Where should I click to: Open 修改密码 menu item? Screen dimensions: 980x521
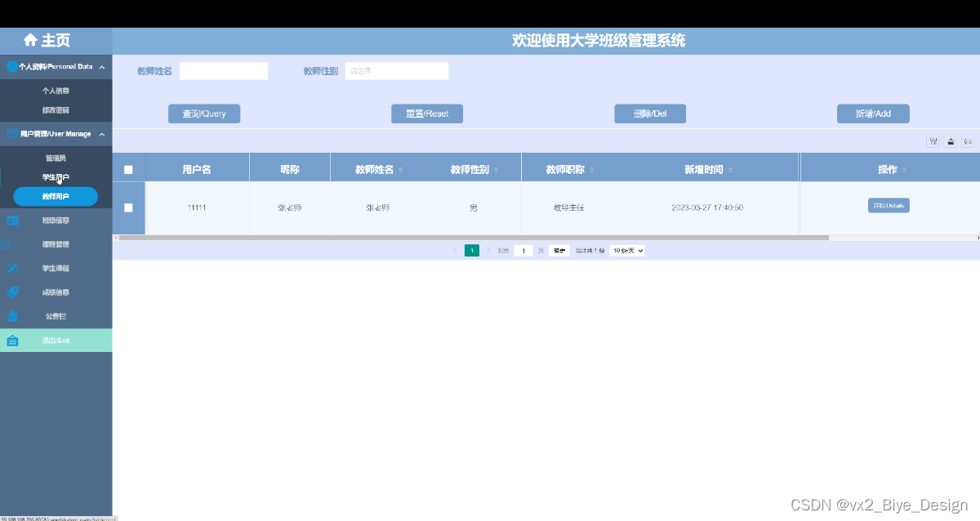tap(56, 109)
